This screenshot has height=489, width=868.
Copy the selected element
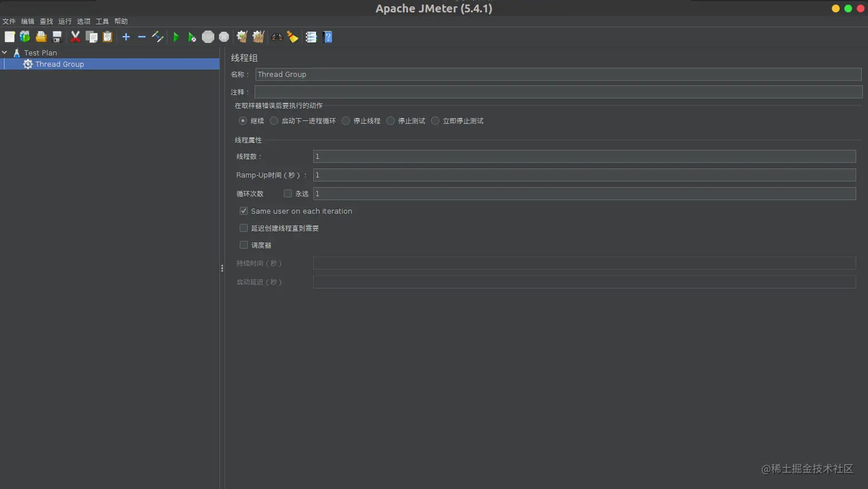[91, 37]
